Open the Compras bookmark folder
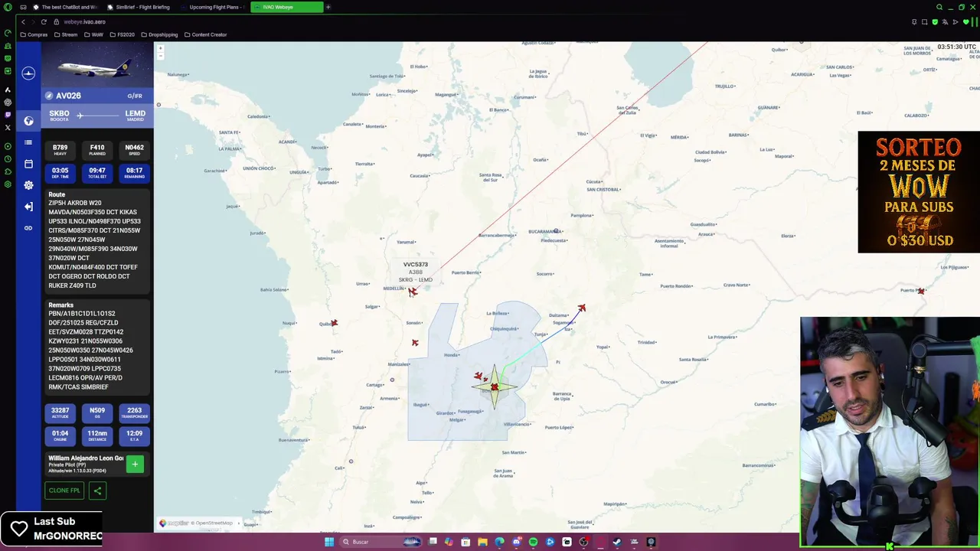The image size is (980, 551). pyautogui.click(x=34, y=34)
